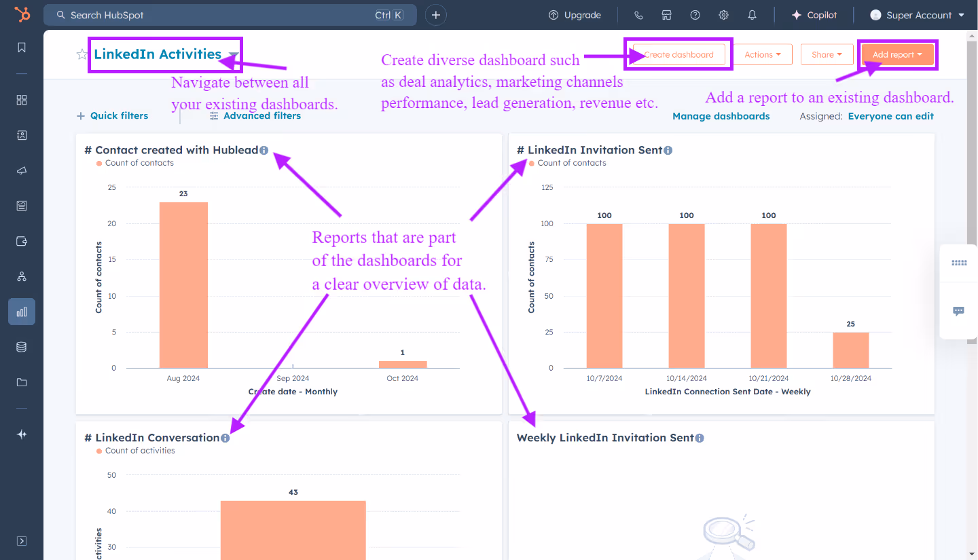Toggle the favorite star next to LinkedIn Activities
This screenshot has width=978, height=560.
81,54
